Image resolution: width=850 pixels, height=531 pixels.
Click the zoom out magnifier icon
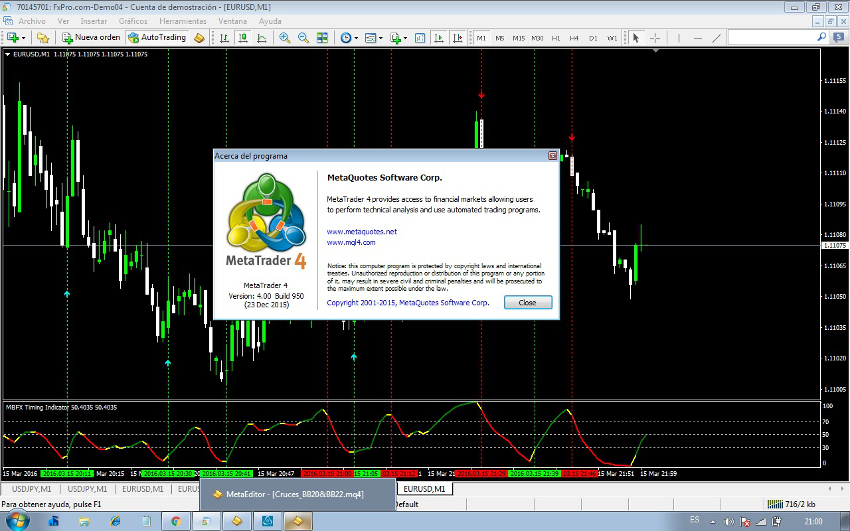tap(303, 38)
